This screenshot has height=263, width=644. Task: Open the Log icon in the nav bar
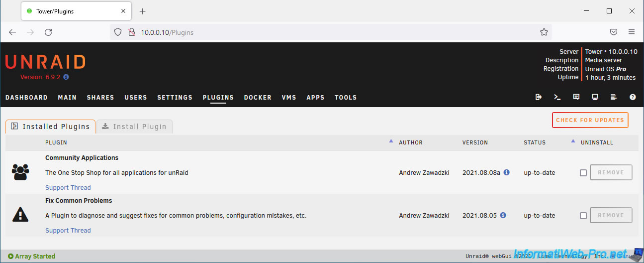click(614, 97)
